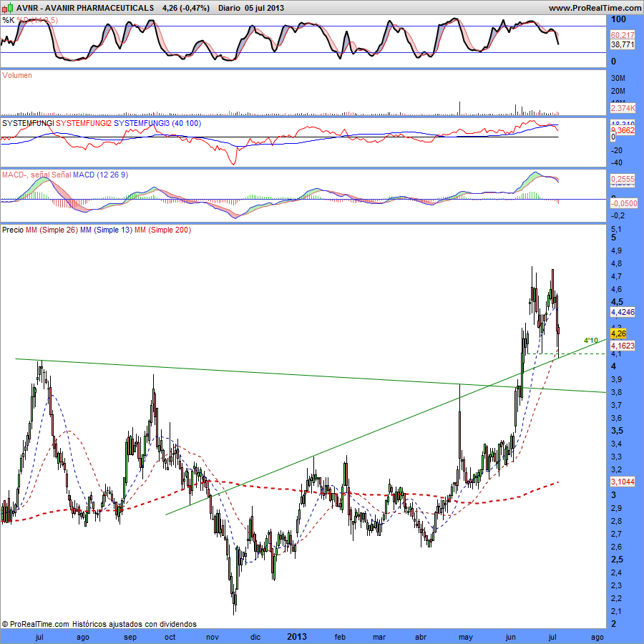Click the 4,4246 moving average price tag
644x644 pixels.
623,312
